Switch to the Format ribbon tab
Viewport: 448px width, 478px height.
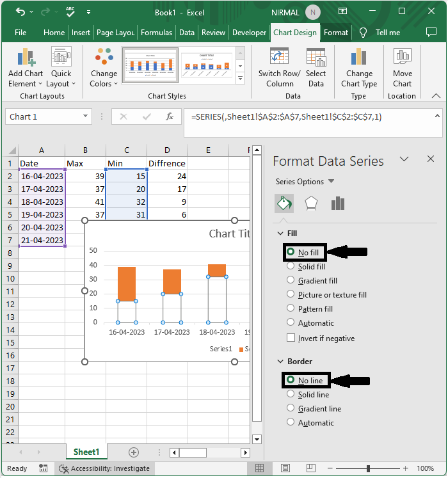[x=336, y=33]
